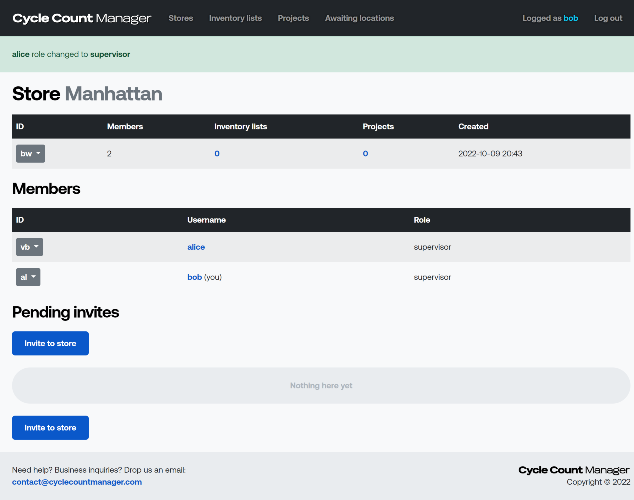Expand the al member ID dropdown
The image size is (634, 500).
[28, 277]
